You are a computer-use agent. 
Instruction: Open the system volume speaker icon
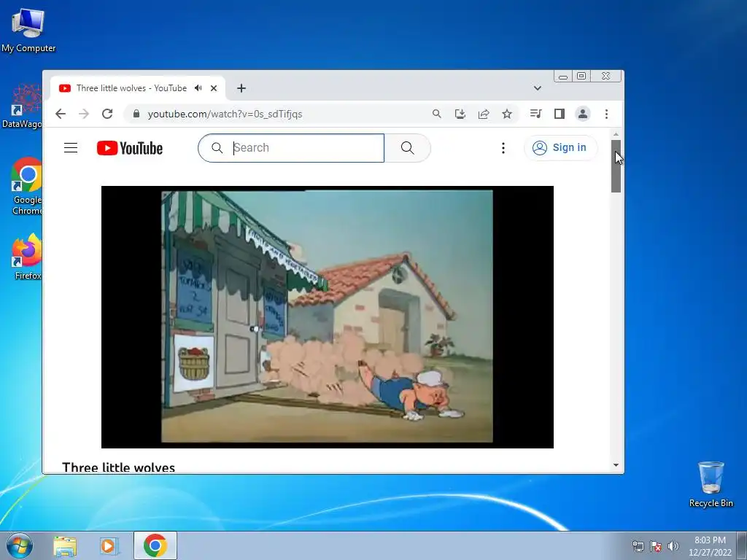point(673,546)
